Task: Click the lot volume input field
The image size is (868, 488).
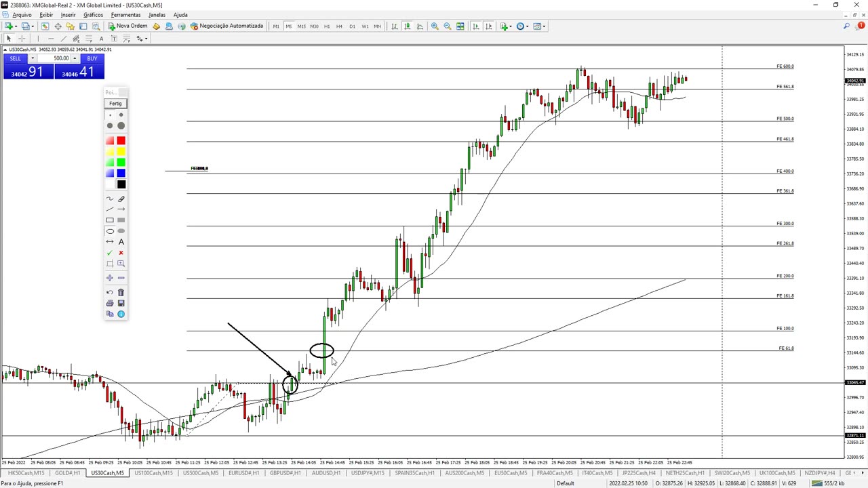Action: [54, 59]
